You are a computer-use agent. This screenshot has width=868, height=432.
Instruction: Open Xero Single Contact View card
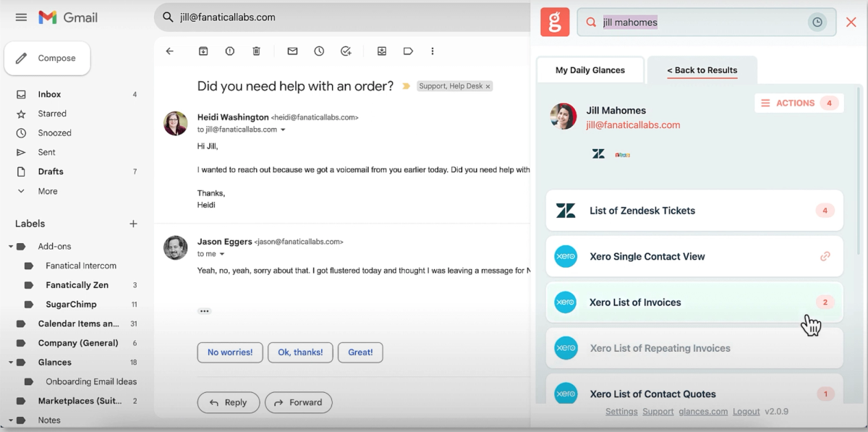pyautogui.click(x=694, y=256)
